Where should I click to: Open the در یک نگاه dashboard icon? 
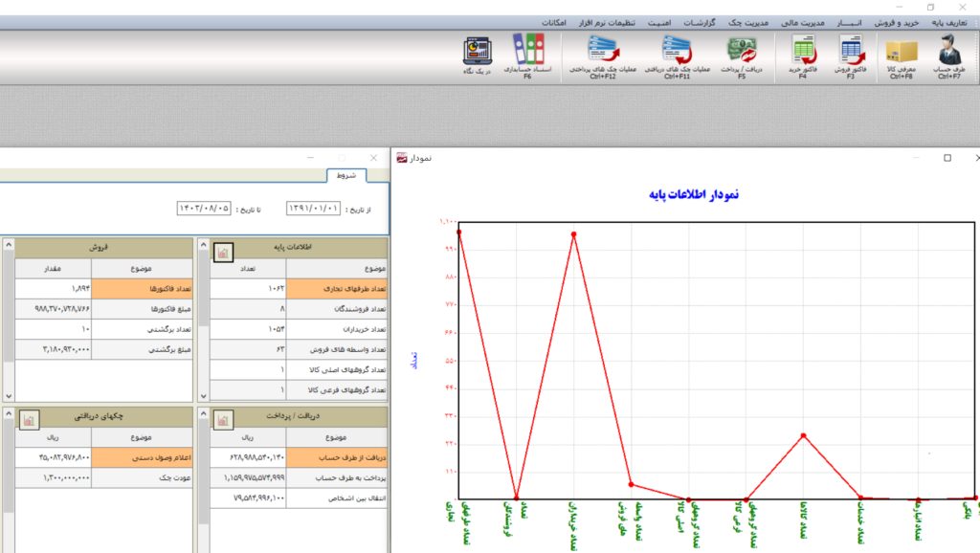pyautogui.click(x=477, y=55)
